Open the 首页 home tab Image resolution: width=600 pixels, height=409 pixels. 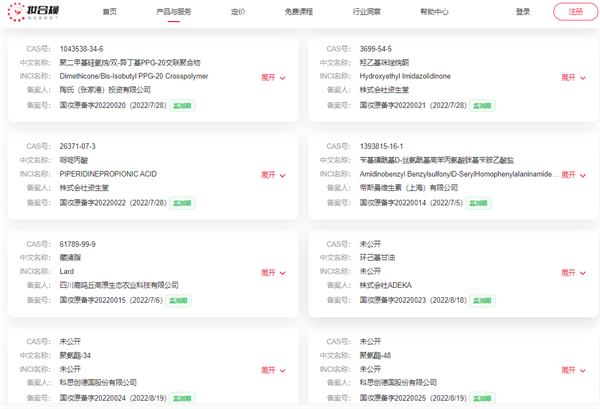pos(109,12)
